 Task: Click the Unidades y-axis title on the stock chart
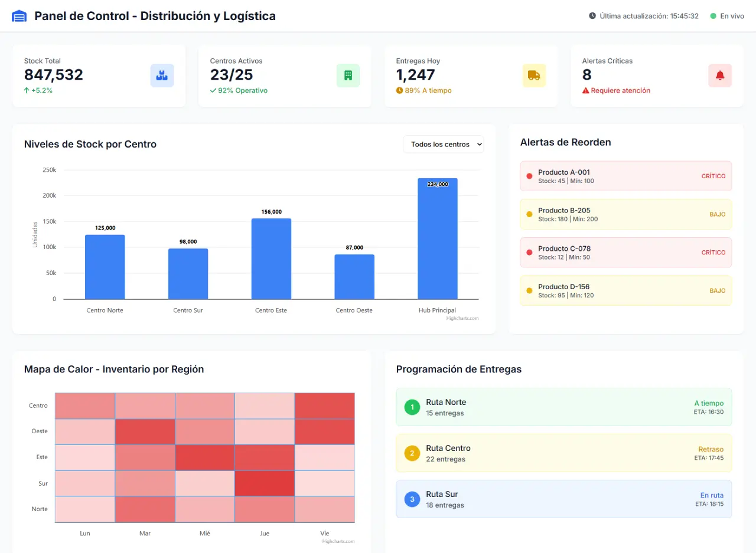[x=35, y=234]
